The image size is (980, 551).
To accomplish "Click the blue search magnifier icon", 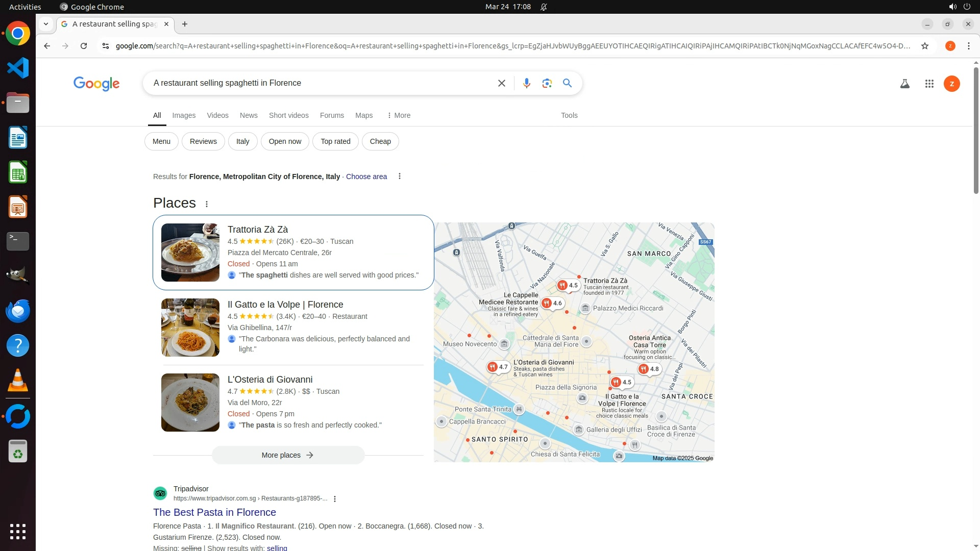I will coord(567,83).
